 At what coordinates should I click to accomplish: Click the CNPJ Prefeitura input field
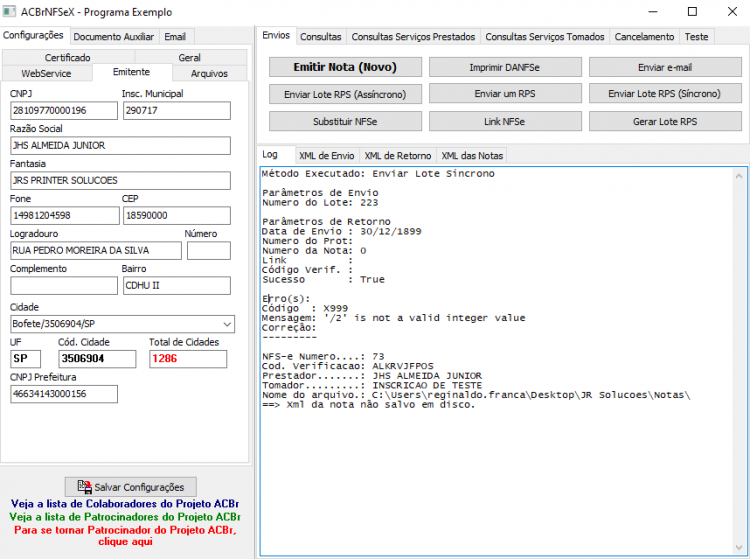64,394
